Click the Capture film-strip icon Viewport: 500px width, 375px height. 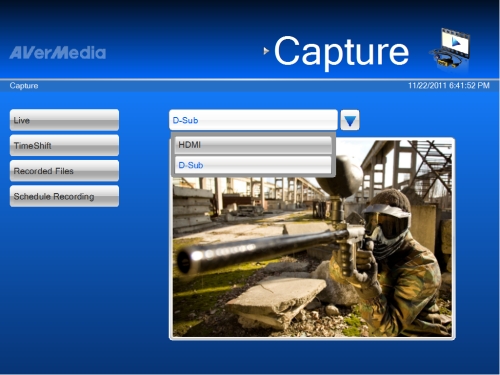point(450,48)
